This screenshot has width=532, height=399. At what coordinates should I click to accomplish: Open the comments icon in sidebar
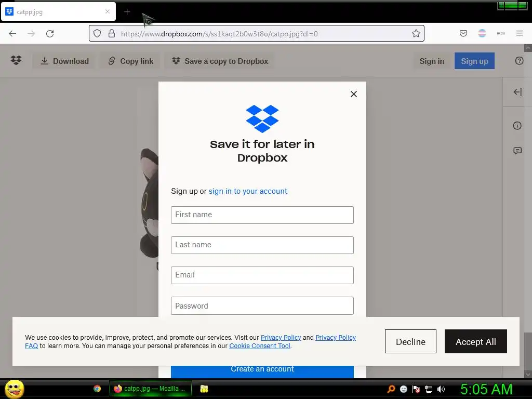pos(517,151)
